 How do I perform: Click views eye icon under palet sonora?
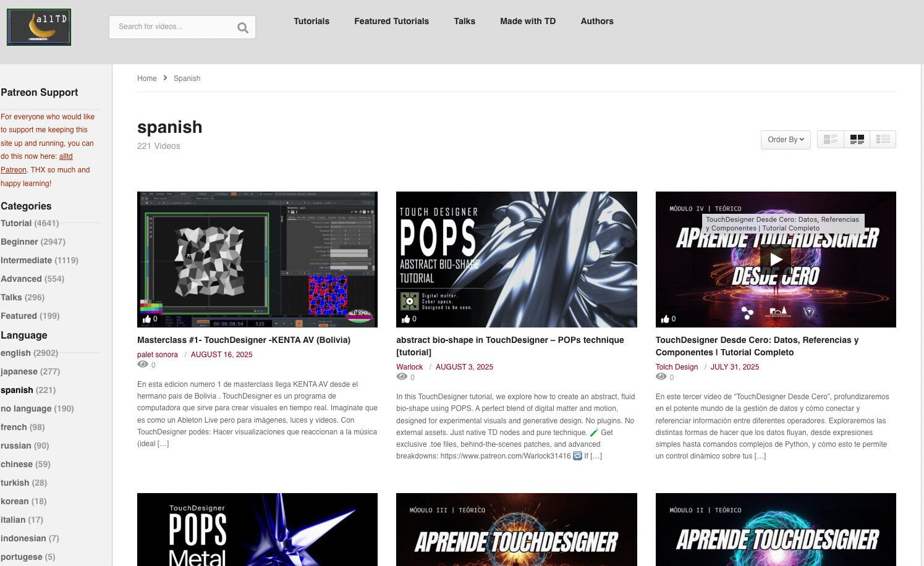click(143, 365)
